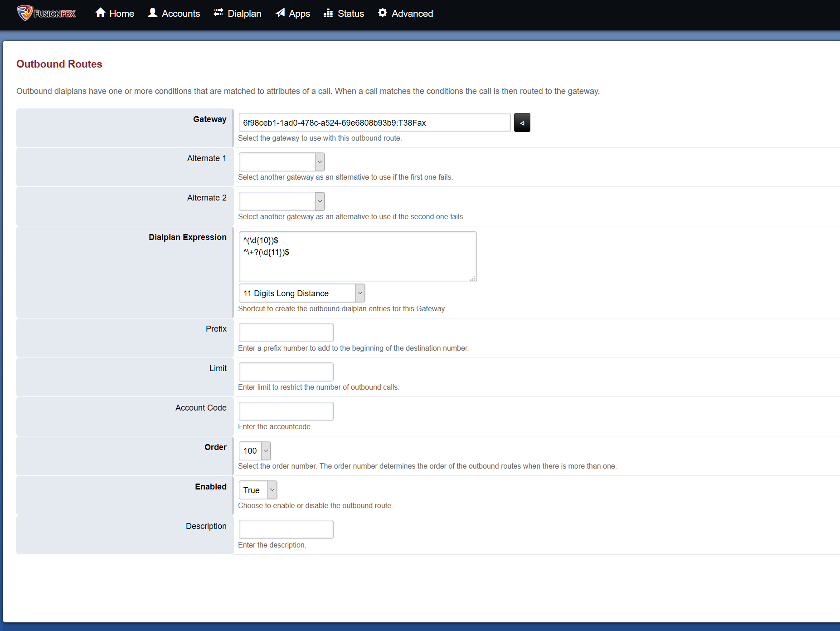Open the Status bar-chart icon

click(328, 13)
